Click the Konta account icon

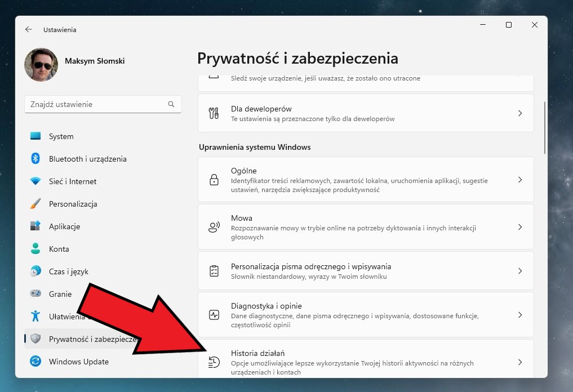(35, 249)
